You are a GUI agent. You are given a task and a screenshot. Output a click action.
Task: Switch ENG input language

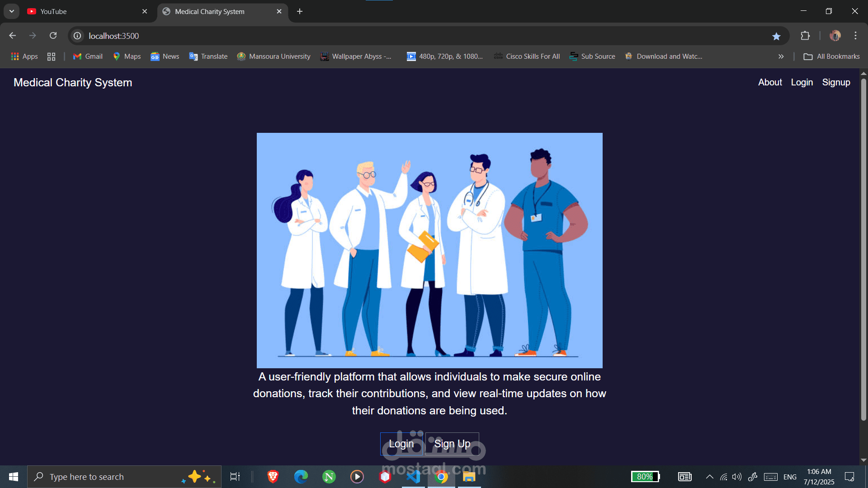pyautogui.click(x=790, y=477)
